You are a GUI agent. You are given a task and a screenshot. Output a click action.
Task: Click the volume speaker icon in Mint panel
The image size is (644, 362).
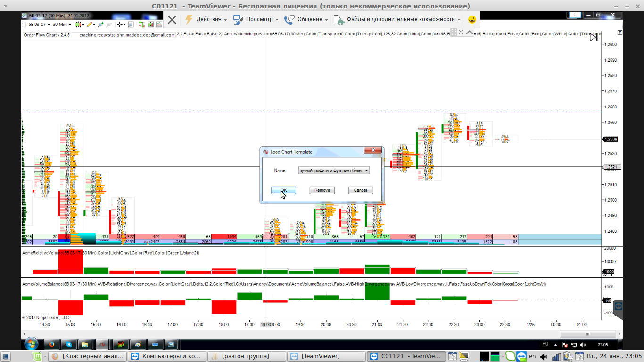coord(544,356)
